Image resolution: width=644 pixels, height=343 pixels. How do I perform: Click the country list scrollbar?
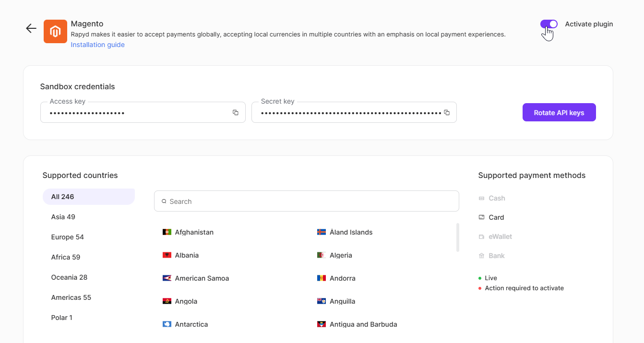458,237
